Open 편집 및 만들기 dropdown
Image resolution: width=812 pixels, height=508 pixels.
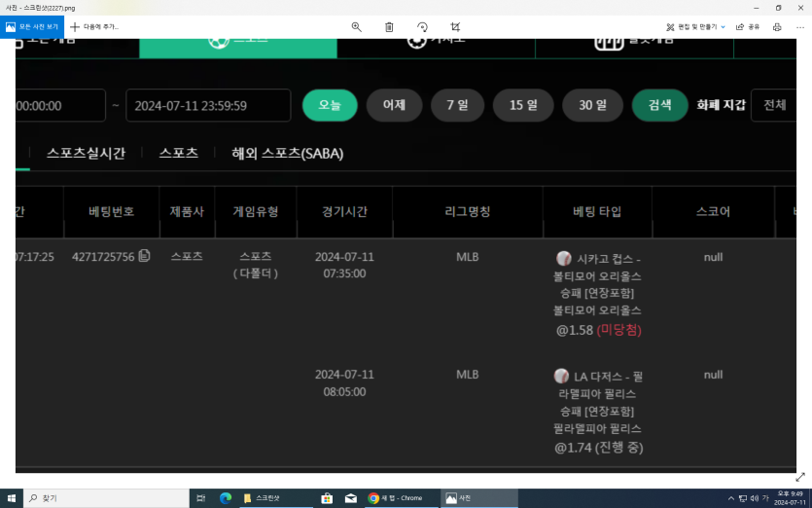tap(695, 27)
